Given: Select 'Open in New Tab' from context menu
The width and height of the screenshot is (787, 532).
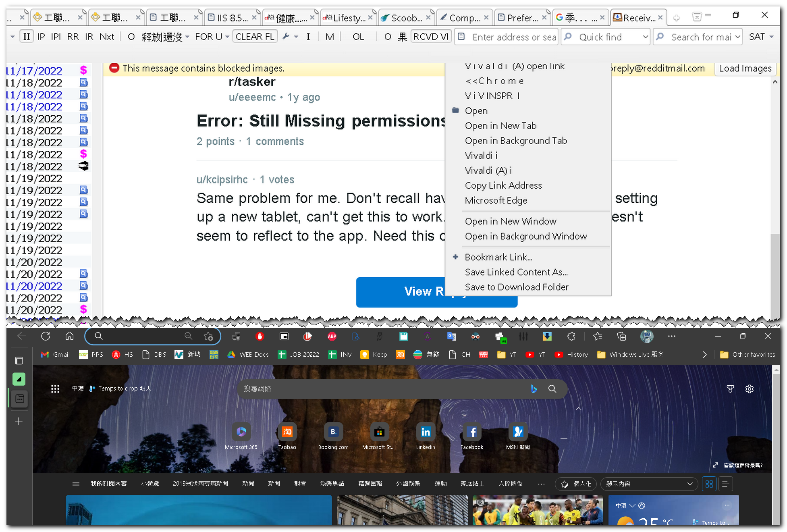Looking at the screenshot, I should (500, 125).
